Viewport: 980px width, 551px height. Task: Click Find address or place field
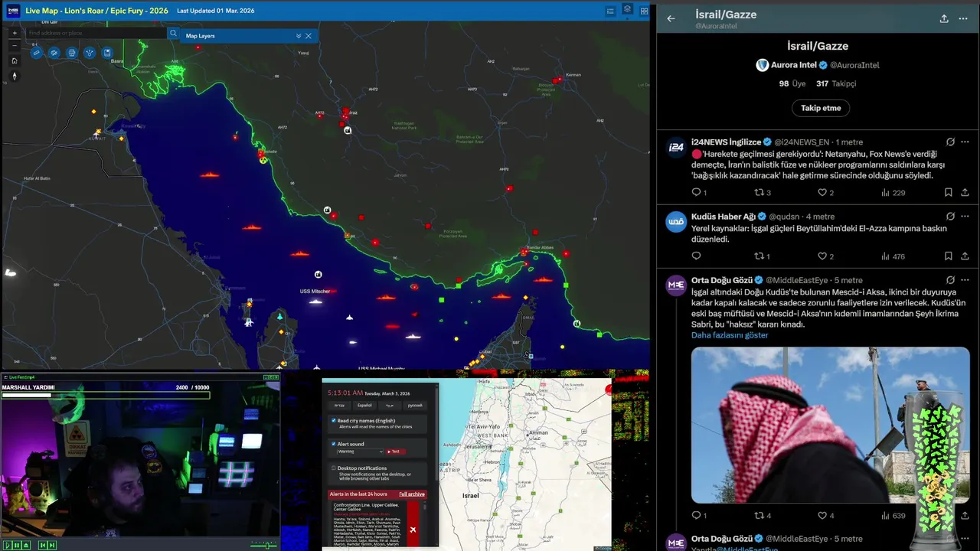click(x=96, y=34)
